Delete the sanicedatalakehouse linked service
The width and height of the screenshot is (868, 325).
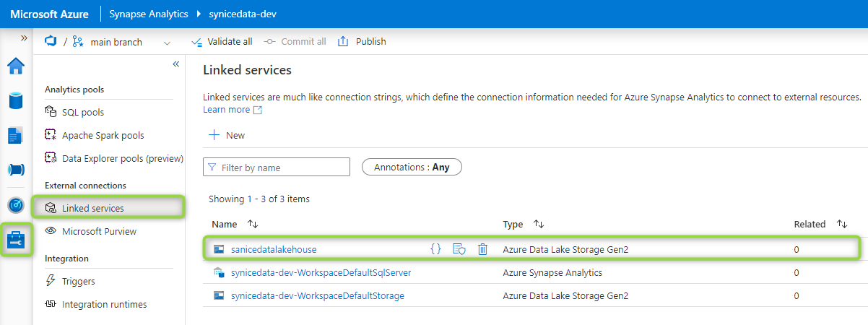click(x=483, y=249)
